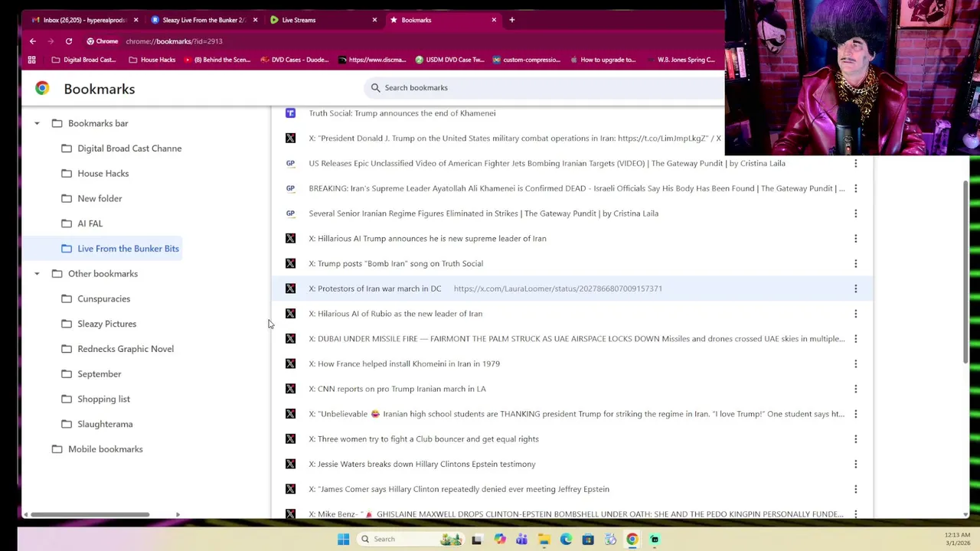The image size is (980, 551).
Task: Select Live From the Bunker Bits folder
Action: (120, 249)
